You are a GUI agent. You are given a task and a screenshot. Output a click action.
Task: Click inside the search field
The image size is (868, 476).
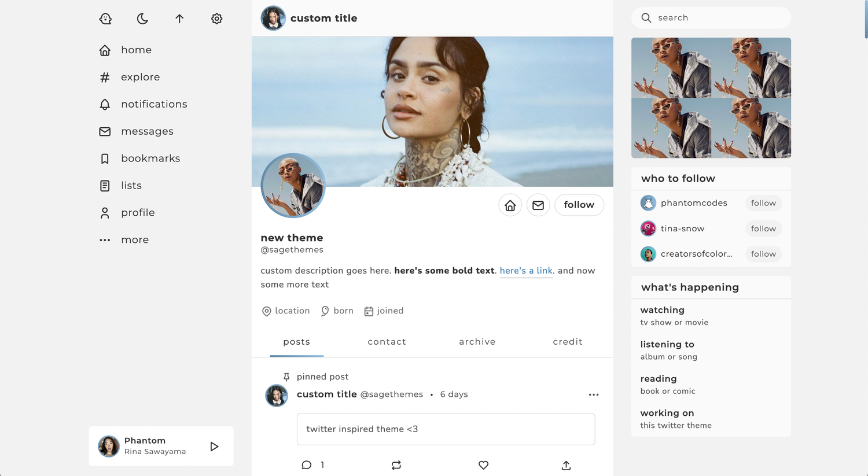coord(718,18)
